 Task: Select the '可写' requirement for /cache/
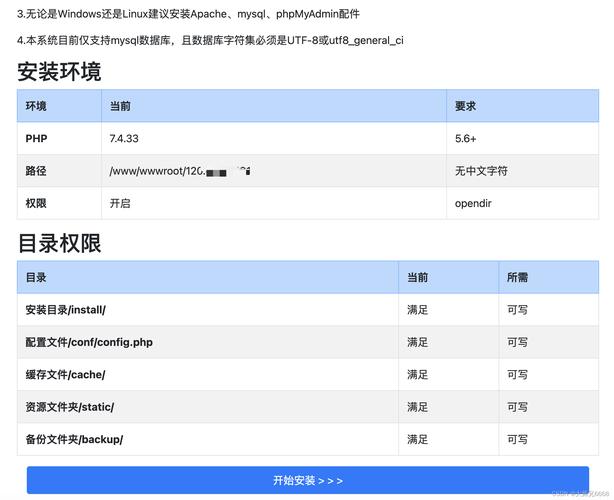pos(517,375)
